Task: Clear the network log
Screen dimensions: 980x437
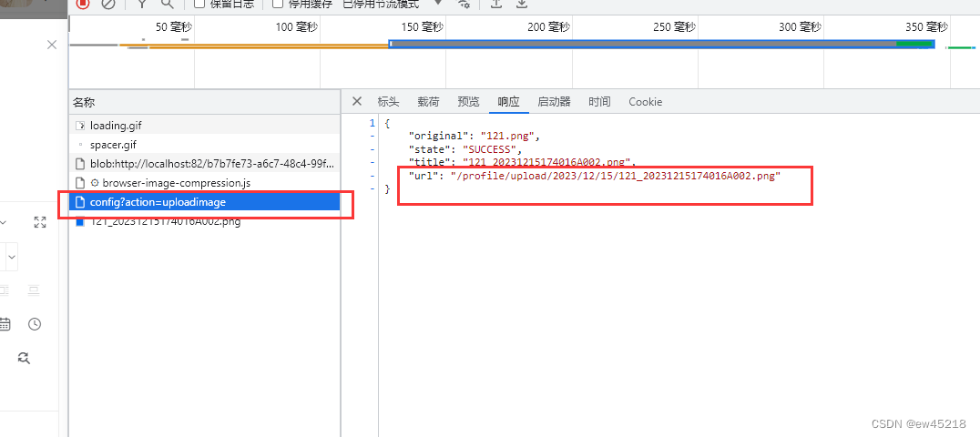Action: coord(108,3)
